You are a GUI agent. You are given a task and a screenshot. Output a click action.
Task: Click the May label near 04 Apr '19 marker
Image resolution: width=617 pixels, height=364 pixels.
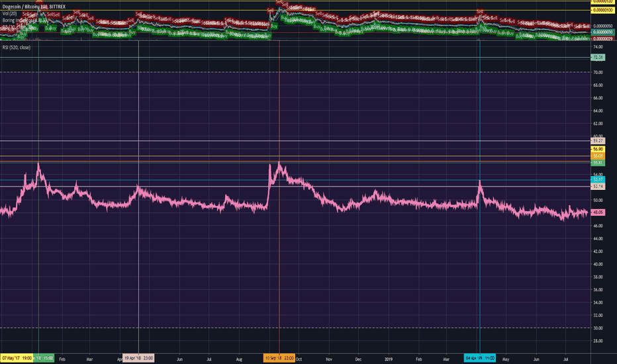pyautogui.click(x=506, y=359)
